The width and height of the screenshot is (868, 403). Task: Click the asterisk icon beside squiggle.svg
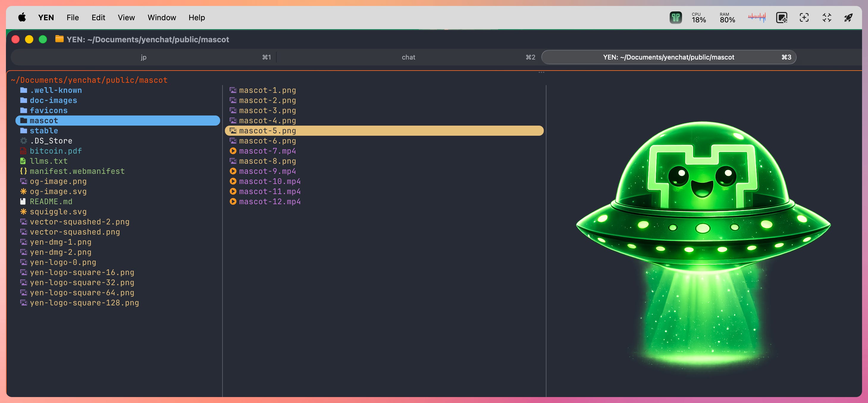point(23,212)
